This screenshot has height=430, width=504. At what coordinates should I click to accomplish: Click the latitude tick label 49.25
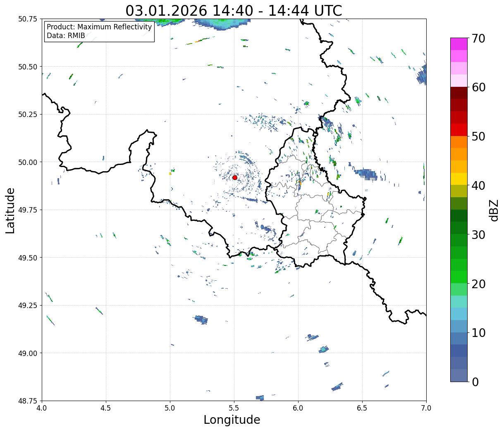[x=28, y=306]
